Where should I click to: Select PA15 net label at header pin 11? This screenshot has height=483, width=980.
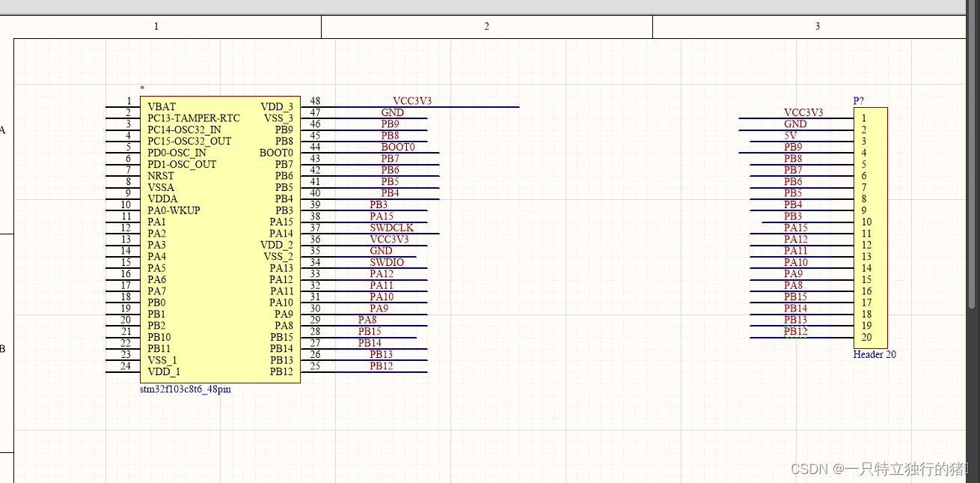796,228
